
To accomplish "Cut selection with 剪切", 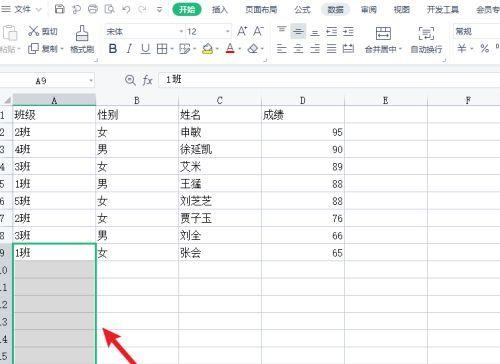I will [x=43, y=31].
